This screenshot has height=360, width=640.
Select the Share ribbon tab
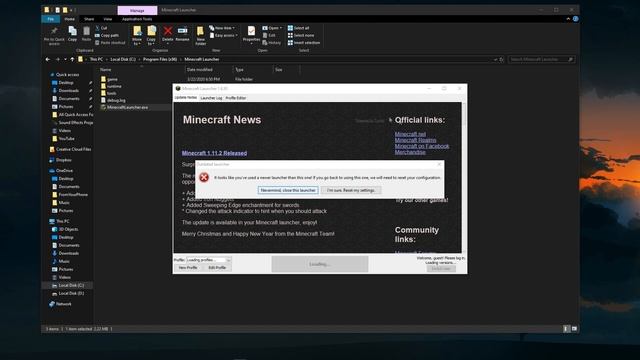point(89,19)
